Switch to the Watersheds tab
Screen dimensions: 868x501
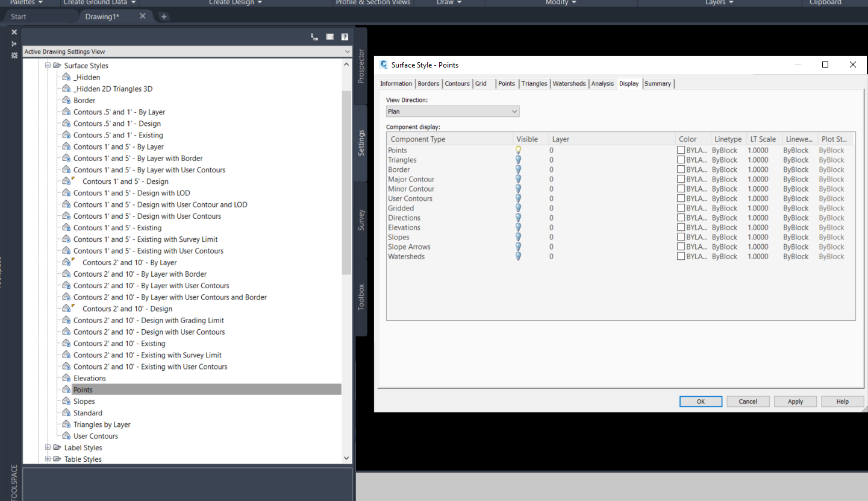[569, 83]
